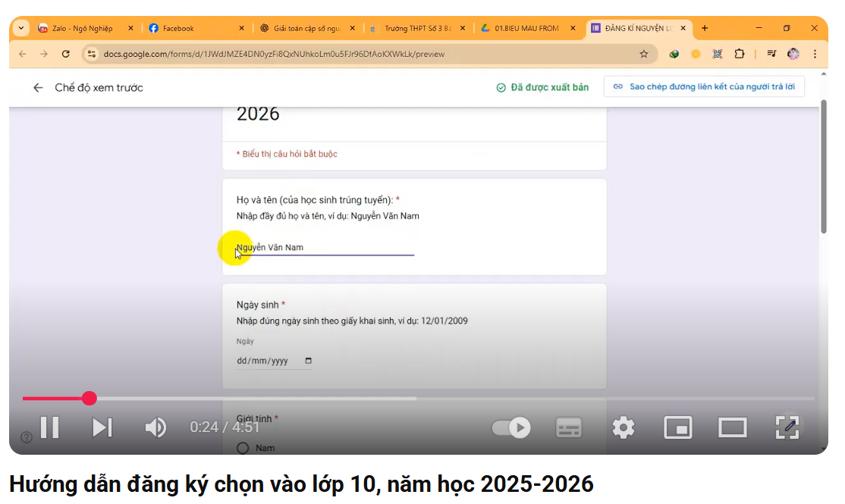Viewport: 845px width, 504px height.
Task: Select the Nam radio option
Action: coord(243,448)
